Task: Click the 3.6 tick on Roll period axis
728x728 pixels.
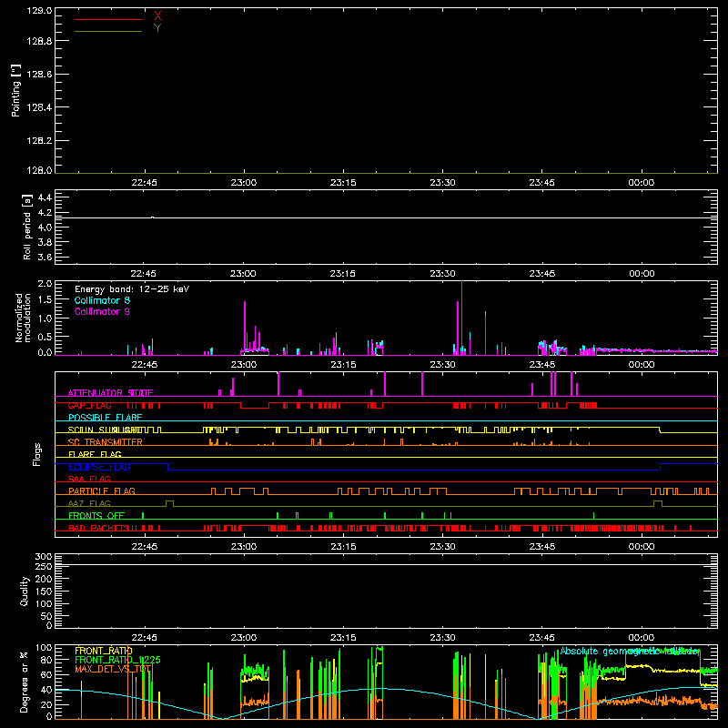Action: (x=45, y=257)
